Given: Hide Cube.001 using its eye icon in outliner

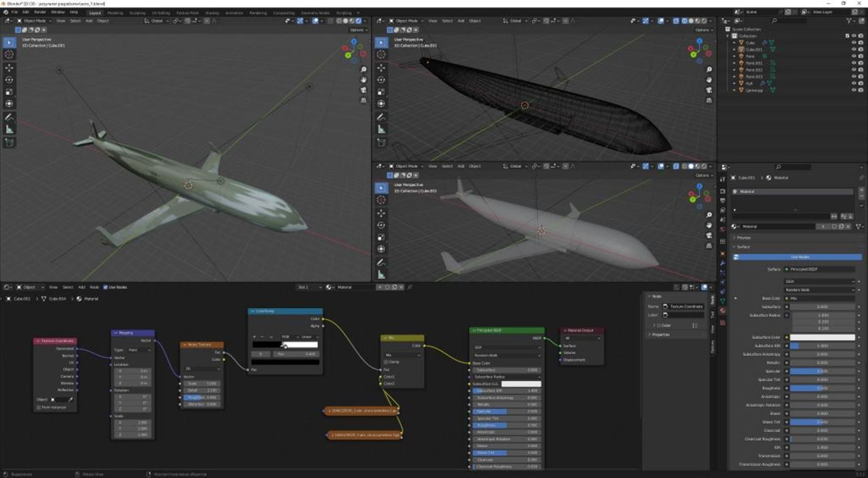Looking at the screenshot, I should [x=854, y=49].
